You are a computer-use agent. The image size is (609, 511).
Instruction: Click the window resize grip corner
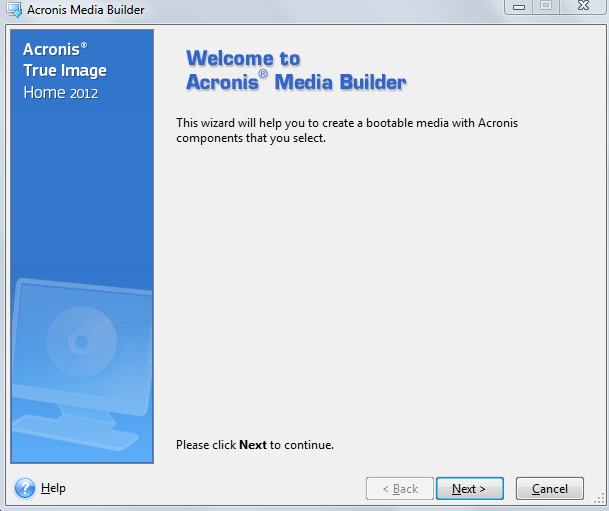600,499
